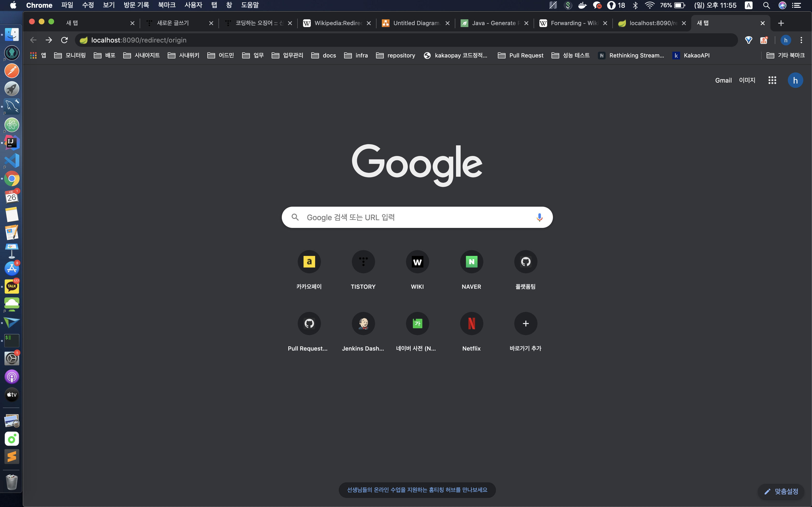Open the Jenkins Dashboard shortcut

[x=363, y=324]
